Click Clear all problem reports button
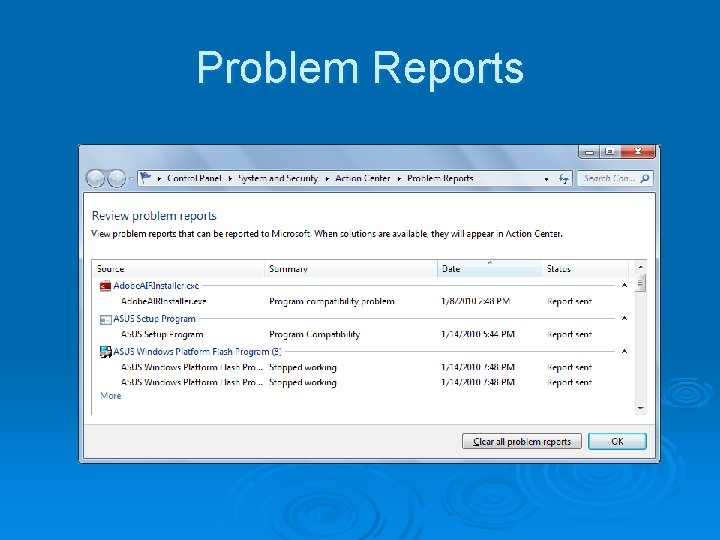Screen dimensions: 720x540 click(x=522, y=441)
